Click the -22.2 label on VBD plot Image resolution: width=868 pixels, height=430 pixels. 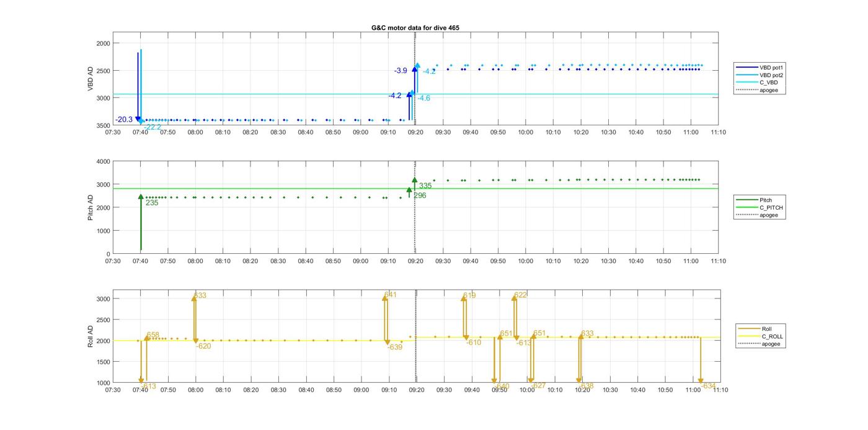[153, 127]
